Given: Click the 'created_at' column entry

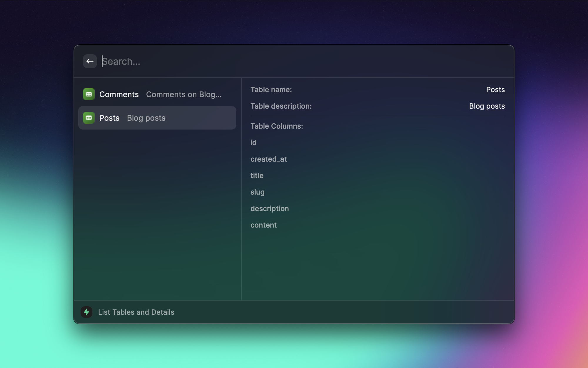Looking at the screenshot, I should (268, 159).
